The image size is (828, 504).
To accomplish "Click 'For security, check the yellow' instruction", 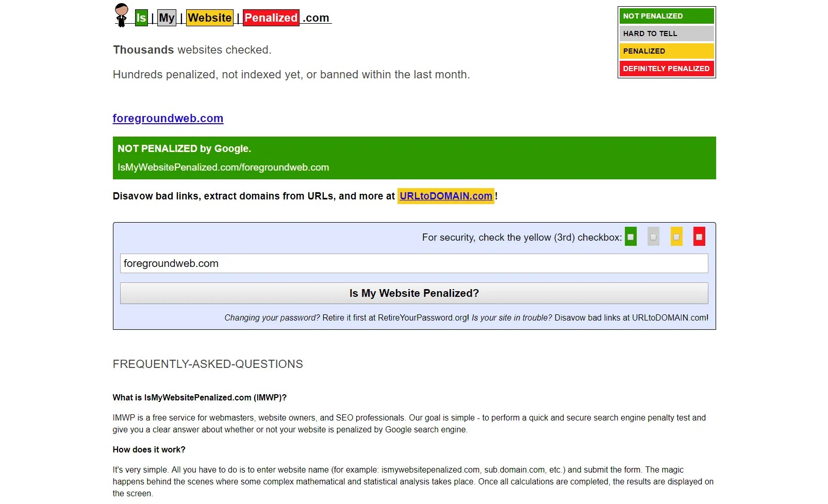I will [522, 237].
